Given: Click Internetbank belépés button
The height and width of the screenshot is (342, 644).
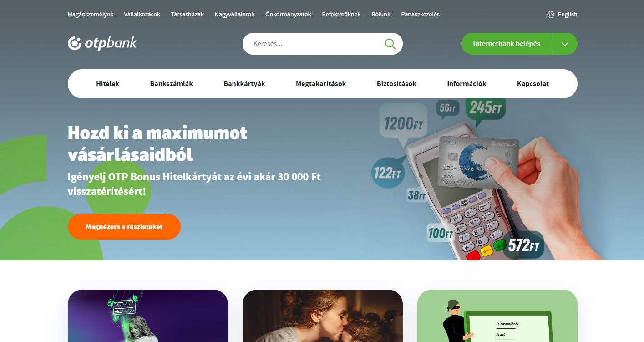Looking at the screenshot, I should pyautogui.click(x=507, y=44).
